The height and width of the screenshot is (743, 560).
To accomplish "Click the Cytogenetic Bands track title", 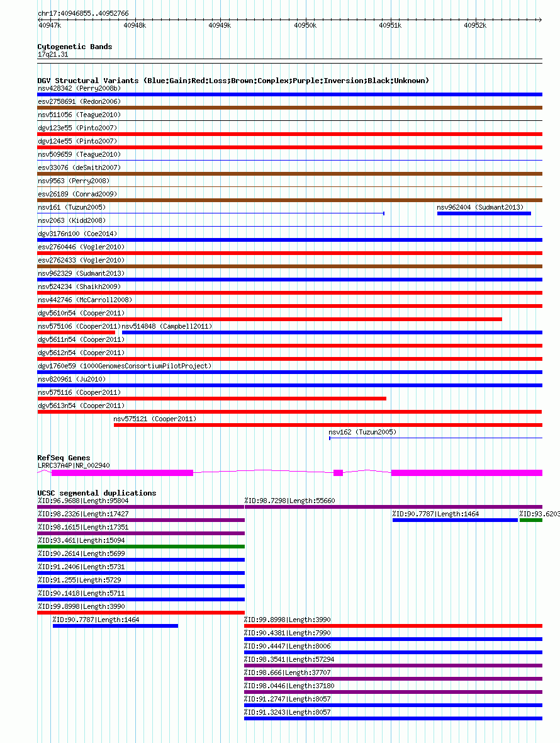I will [x=75, y=47].
